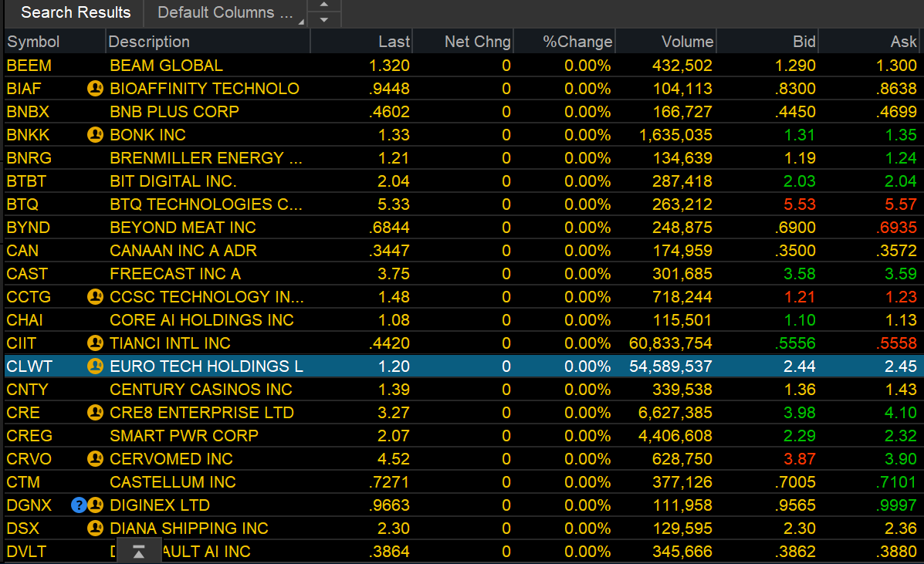The height and width of the screenshot is (564, 924).
Task: Click CREG volume 4,406,608
Action: click(x=675, y=436)
